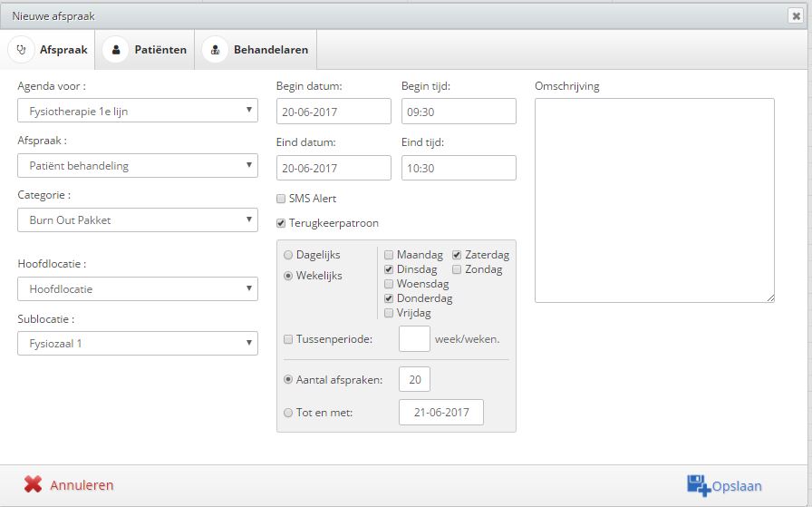This screenshot has height=507, width=812.
Task: Switch to the Patiënten tab
Action: (145, 50)
